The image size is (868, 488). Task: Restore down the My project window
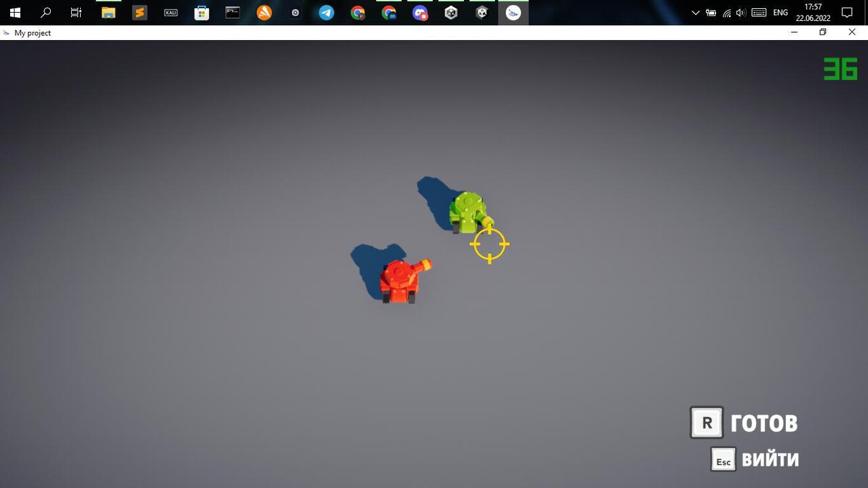click(823, 32)
